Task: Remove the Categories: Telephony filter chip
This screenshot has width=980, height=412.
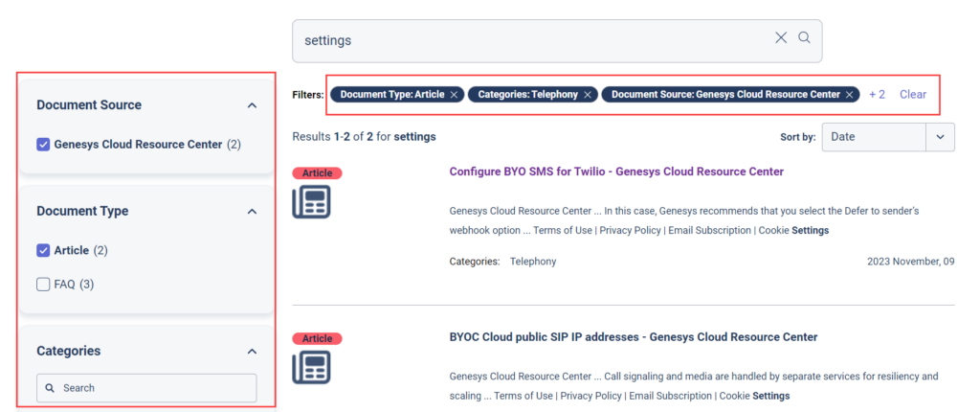Action: pyautogui.click(x=588, y=95)
